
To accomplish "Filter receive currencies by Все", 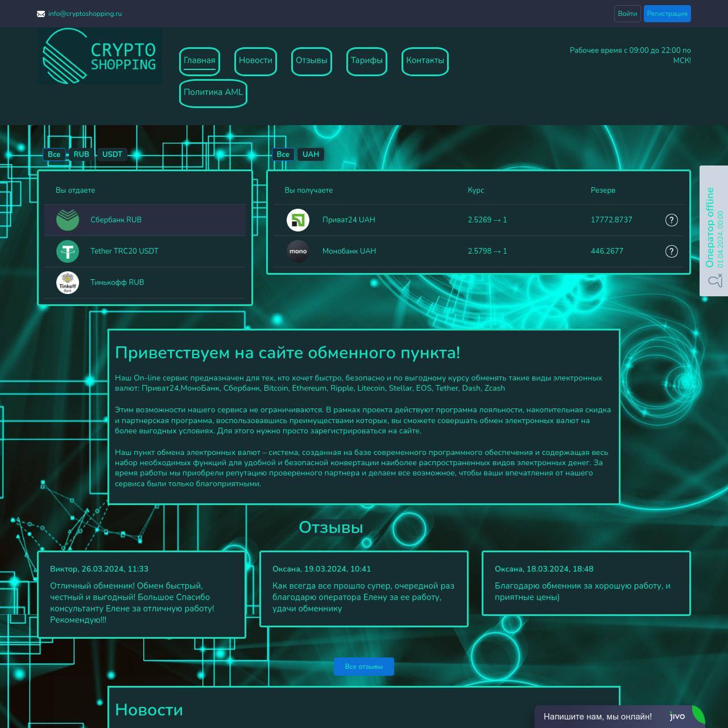I will pyautogui.click(x=283, y=154).
